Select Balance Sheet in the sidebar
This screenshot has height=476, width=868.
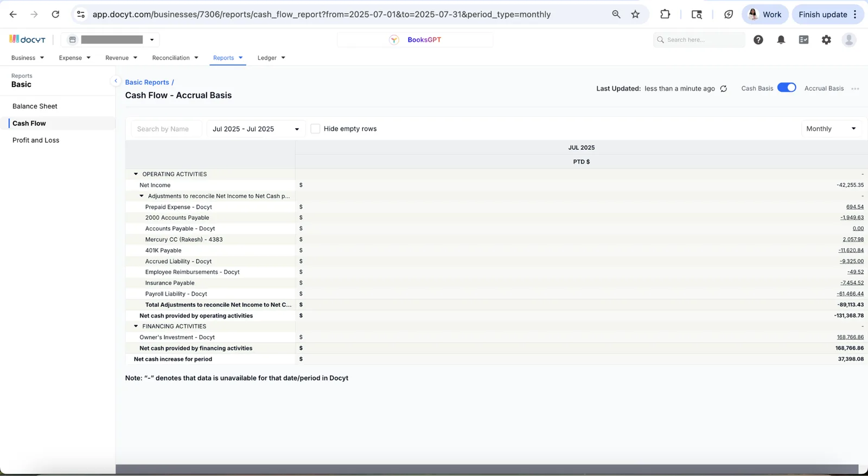point(35,106)
